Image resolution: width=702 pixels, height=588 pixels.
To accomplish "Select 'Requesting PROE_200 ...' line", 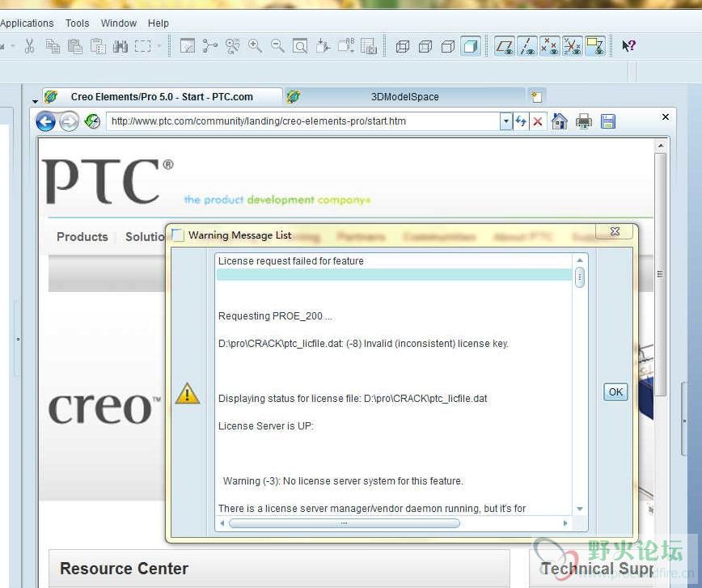I will 394,316.
